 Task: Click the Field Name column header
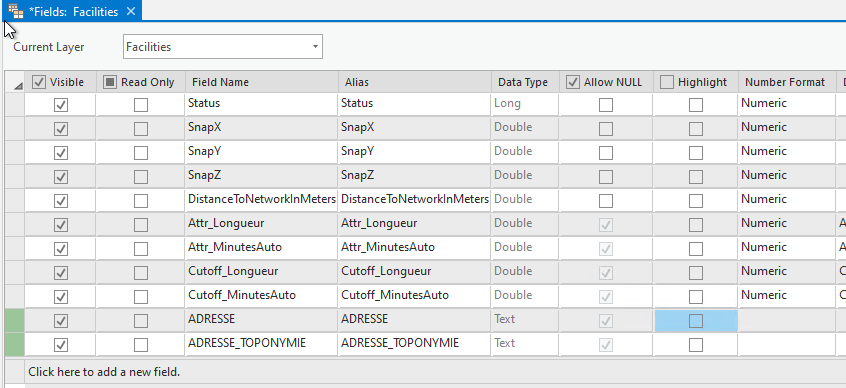click(261, 82)
